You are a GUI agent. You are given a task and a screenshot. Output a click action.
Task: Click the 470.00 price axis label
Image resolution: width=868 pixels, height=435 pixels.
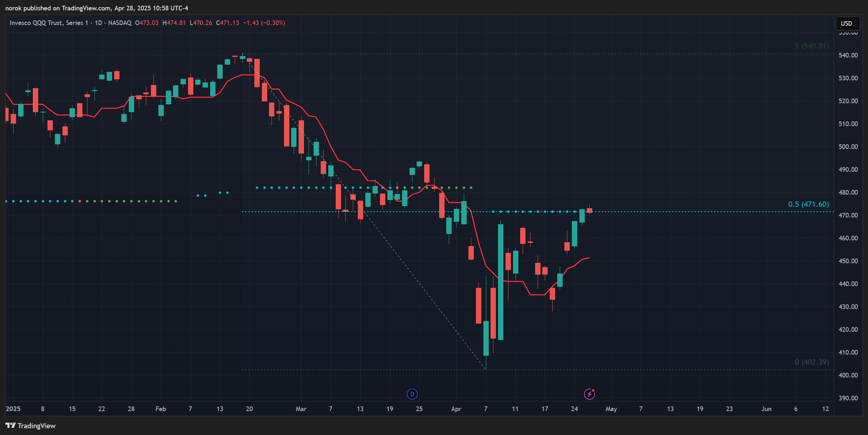click(x=848, y=215)
